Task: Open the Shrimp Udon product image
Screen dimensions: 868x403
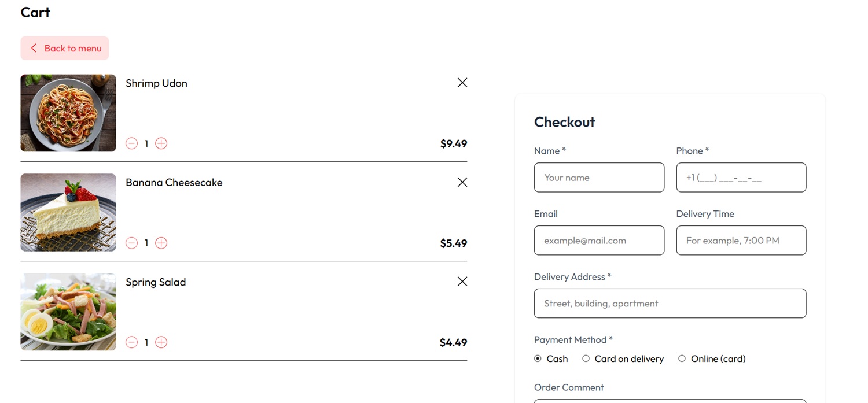Action: tap(68, 113)
